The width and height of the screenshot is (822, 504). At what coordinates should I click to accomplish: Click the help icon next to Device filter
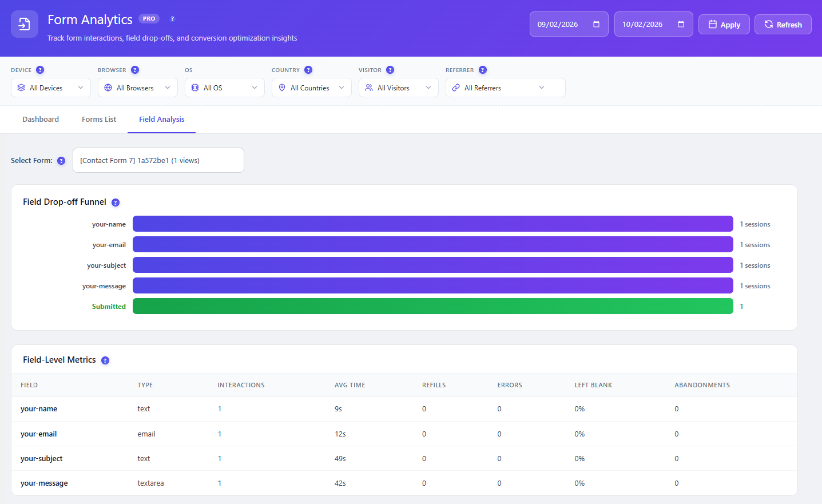tap(39, 70)
